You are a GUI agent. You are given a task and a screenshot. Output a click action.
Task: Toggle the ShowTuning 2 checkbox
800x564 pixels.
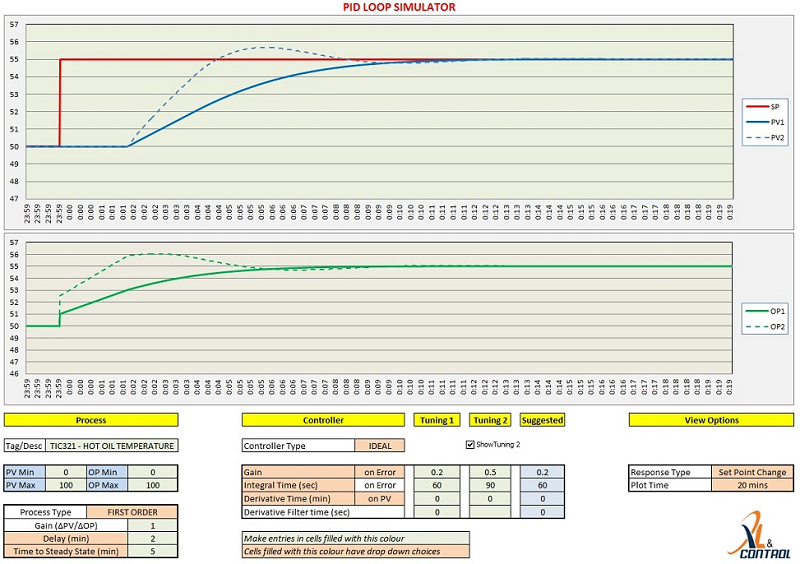pos(470,445)
